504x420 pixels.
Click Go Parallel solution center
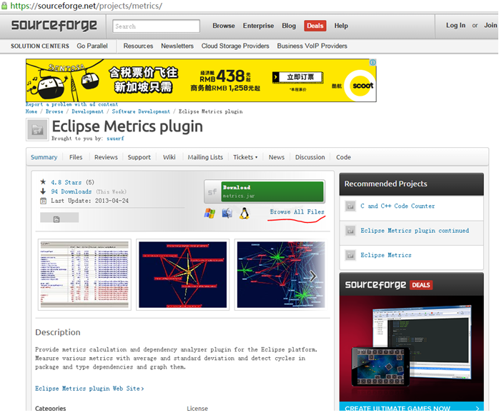92,46
